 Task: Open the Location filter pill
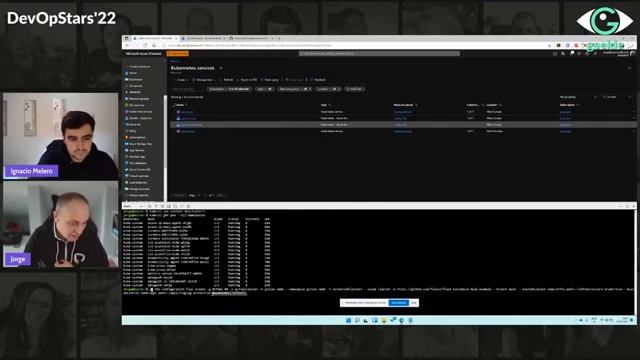(328, 89)
